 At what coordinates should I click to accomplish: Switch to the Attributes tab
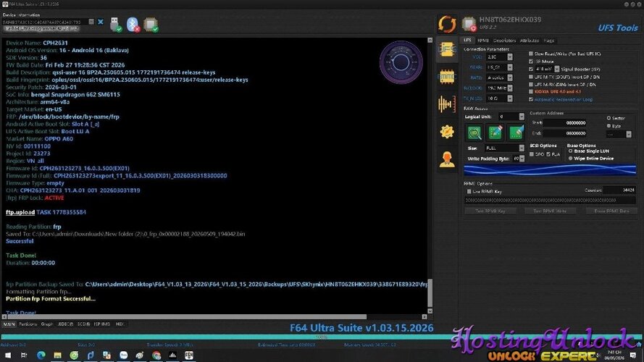click(530, 41)
